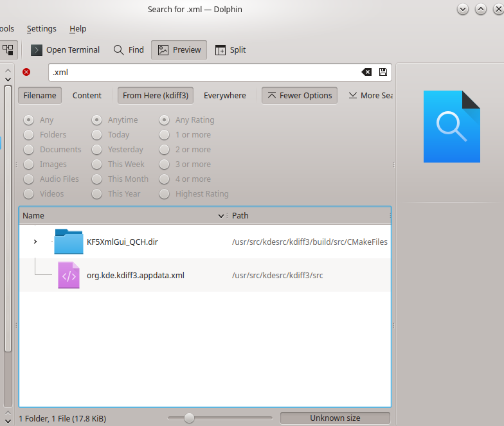Image resolution: width=504 pixels, height=426 pixels.
Task: Toggle the Preview panel button
Action: pyautogui.click(x=179, y=50)
